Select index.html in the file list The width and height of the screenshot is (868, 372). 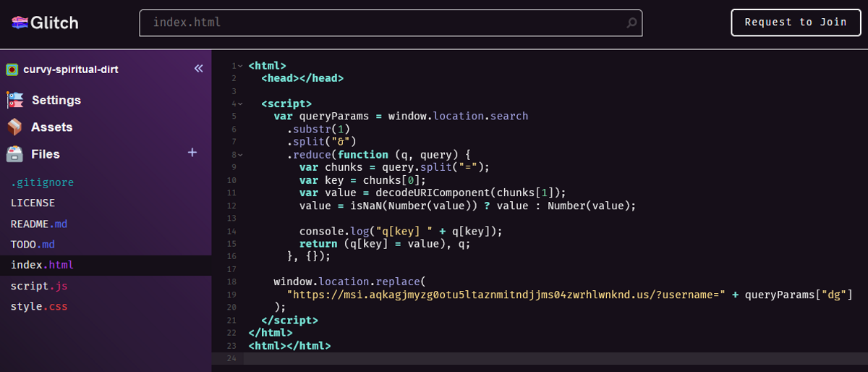click(x=42, y=265)
